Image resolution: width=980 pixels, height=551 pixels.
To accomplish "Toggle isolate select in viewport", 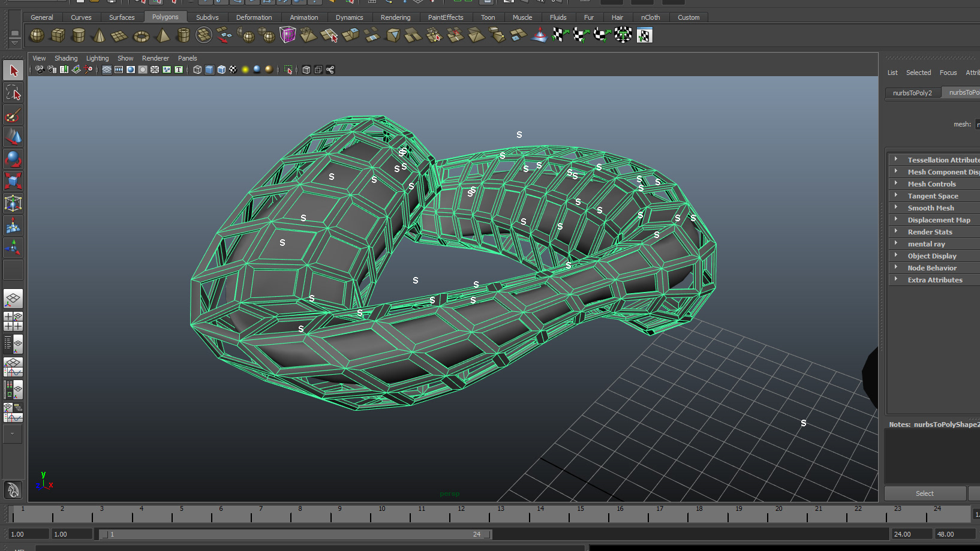I will [x=288, y=70].
